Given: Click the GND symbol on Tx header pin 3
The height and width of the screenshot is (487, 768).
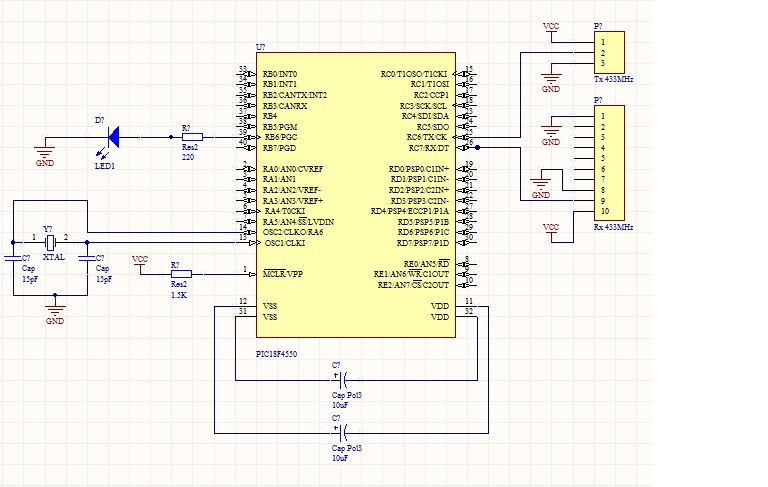Looking at the screenshot, I should coord(551,78).
